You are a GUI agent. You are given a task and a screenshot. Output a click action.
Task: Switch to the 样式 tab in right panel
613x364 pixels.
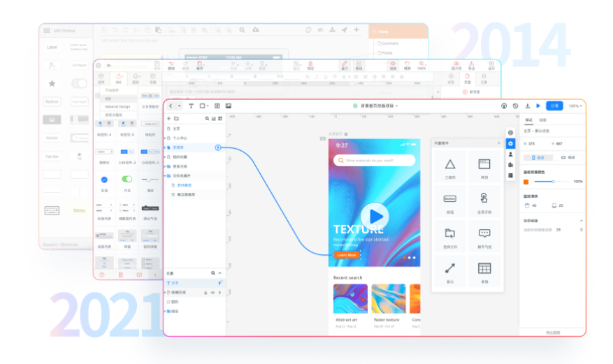coord(528,120)
